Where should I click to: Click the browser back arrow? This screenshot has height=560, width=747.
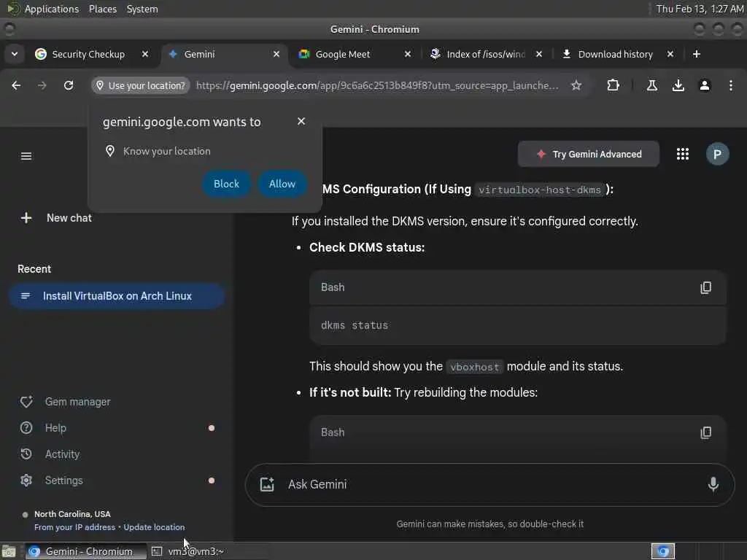pos(16,85)
